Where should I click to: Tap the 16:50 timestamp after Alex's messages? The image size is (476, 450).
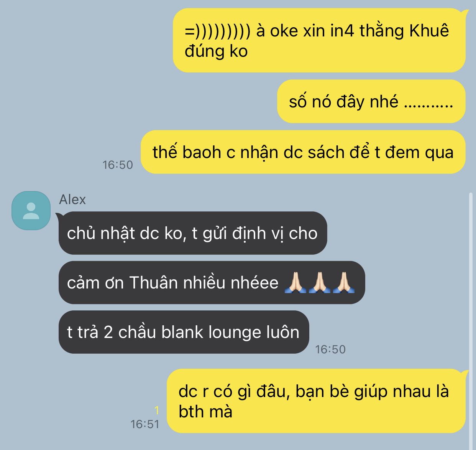pos(330,349)
